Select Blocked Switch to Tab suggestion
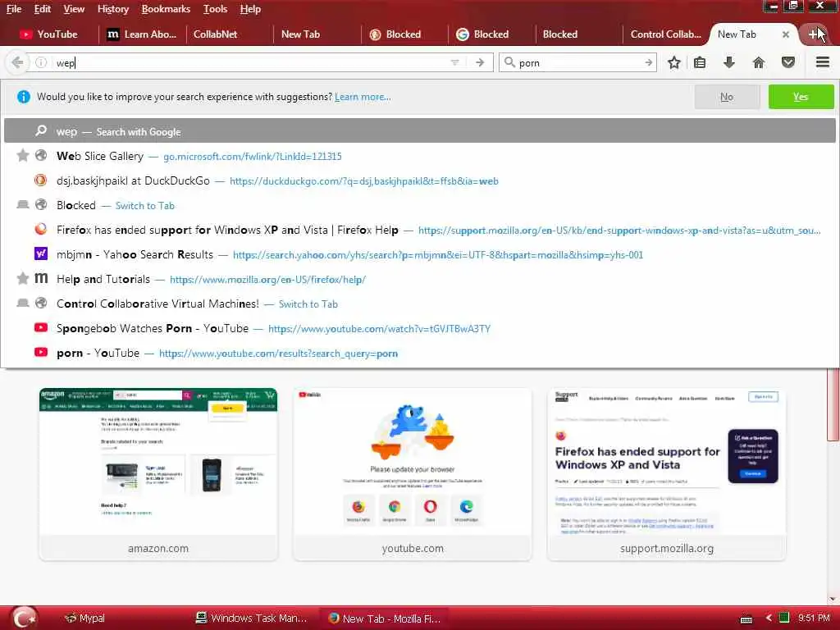Image resolution: width=840 pixels, height=630 pixels. [x=419, y=205]
